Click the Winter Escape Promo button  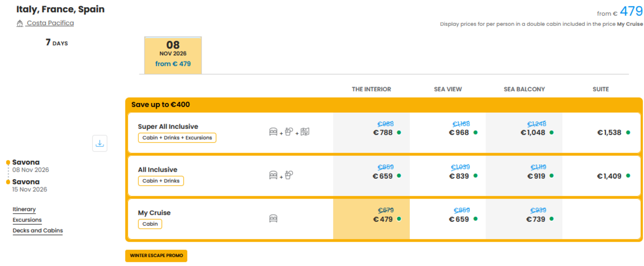click(156, 256)
